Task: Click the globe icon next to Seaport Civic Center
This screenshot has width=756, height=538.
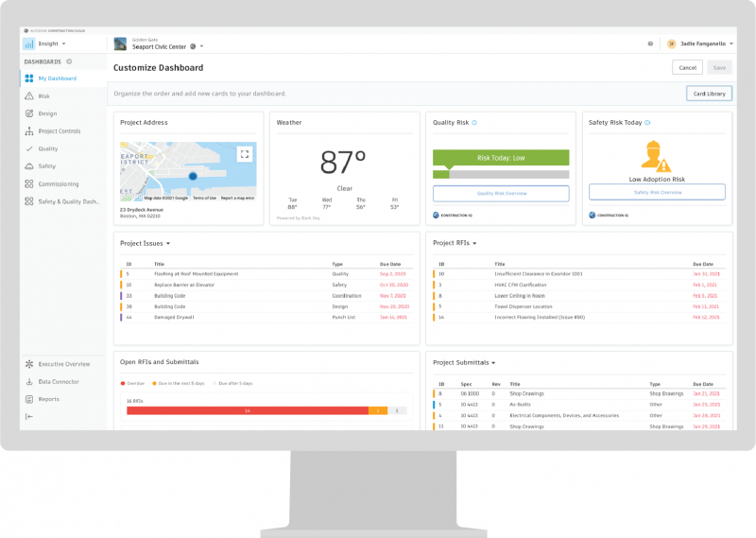Action: tap(193, 47)
